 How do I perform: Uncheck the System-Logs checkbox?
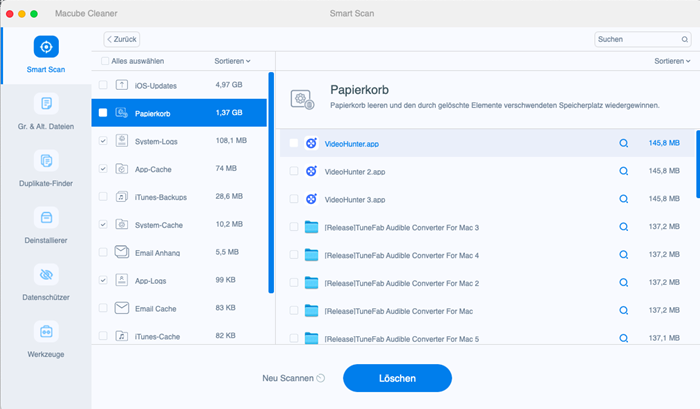[x=103, y=141]
